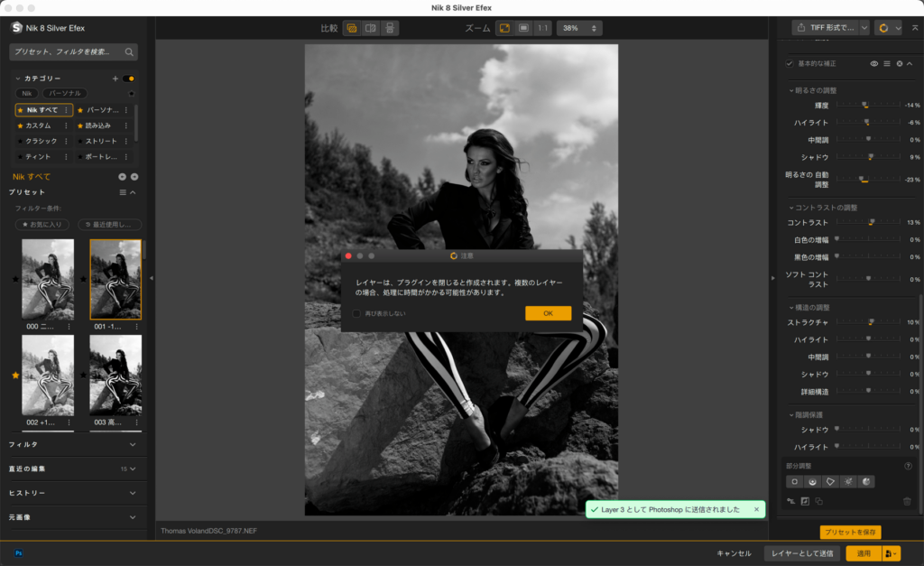This screenshot has height=566, width=924.
Task: Add a luminosity mask local adjustment
Action: coord(848,482)
